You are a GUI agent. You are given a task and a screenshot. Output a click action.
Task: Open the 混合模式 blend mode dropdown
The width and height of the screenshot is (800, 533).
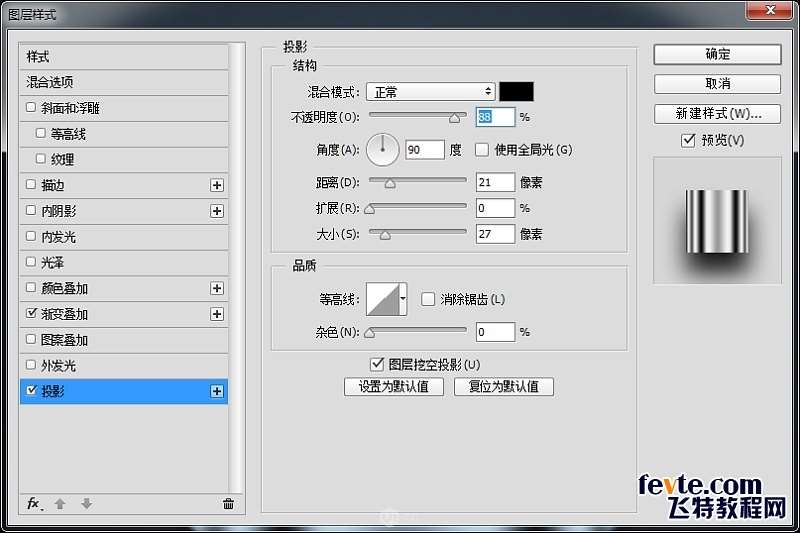click(x=430, y=92)
